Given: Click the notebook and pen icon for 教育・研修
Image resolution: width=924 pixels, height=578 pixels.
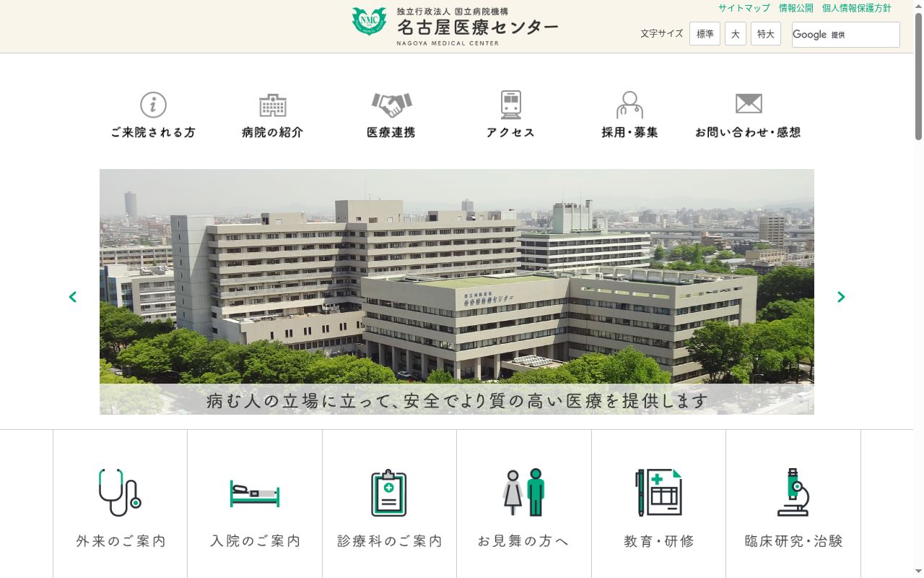Looking at the screenshot, I should click(x=658, y=492).
